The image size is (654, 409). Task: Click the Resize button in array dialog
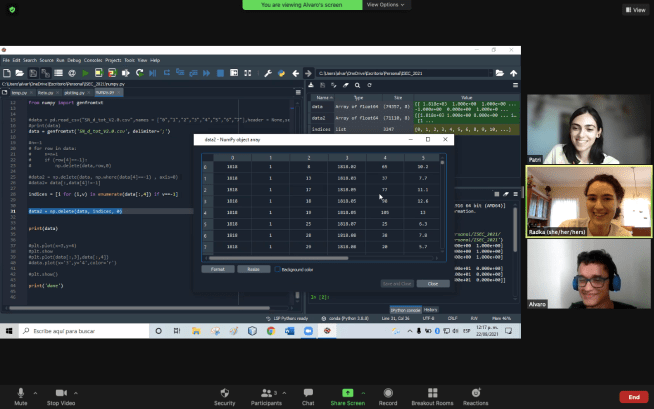coord(253,269)
